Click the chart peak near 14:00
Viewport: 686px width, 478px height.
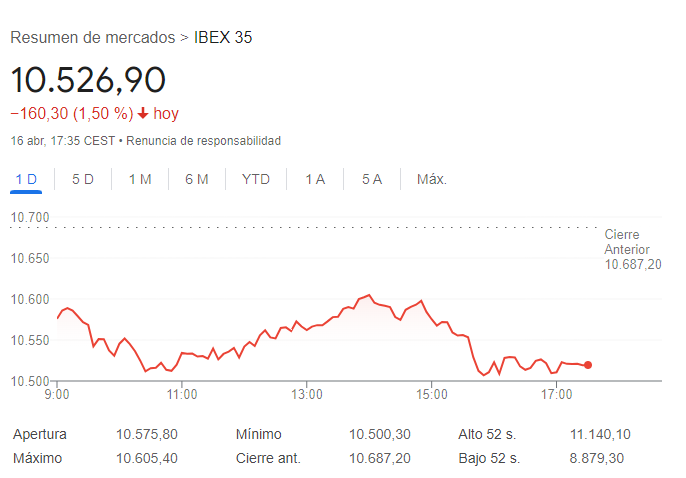point(369,295)
